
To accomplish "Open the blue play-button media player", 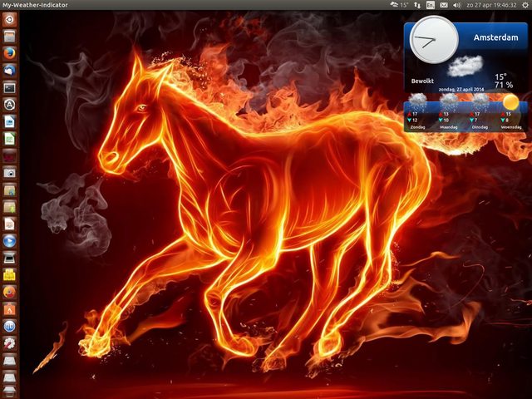I will click(x=9, y=241).
